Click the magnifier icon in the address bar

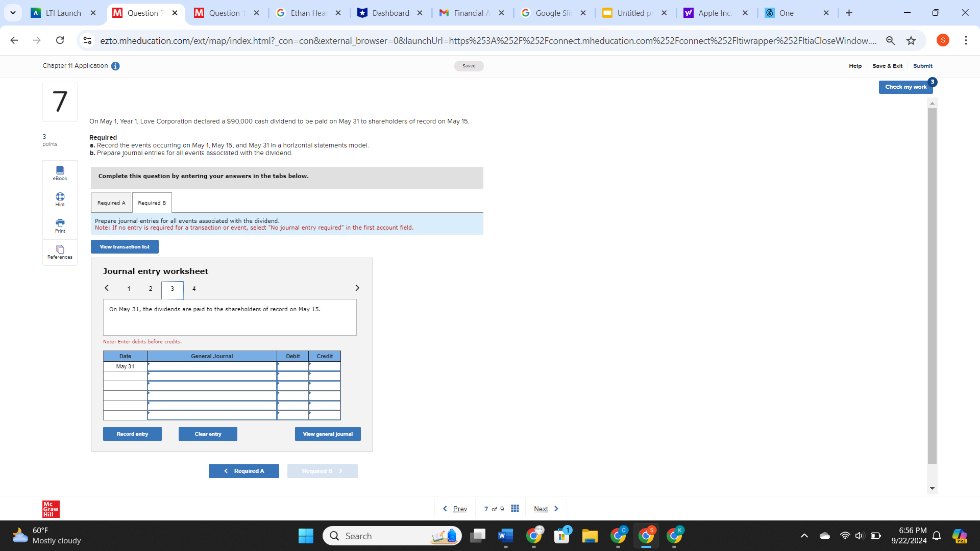890,40
